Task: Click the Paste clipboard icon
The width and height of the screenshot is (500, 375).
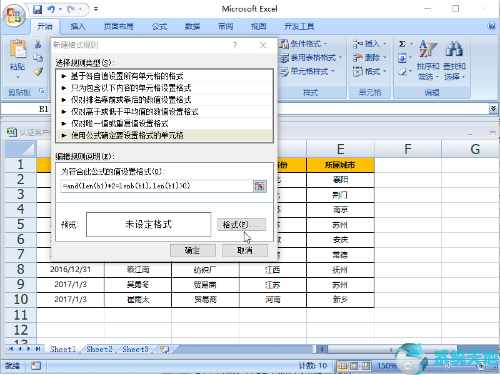Action: tap(18, 49)
